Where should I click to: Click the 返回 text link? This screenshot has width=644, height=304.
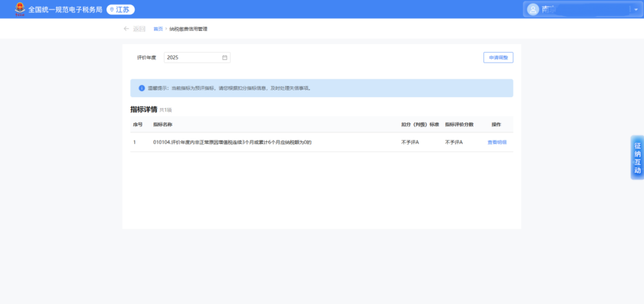pyautogui.click(x=139, y=29)
